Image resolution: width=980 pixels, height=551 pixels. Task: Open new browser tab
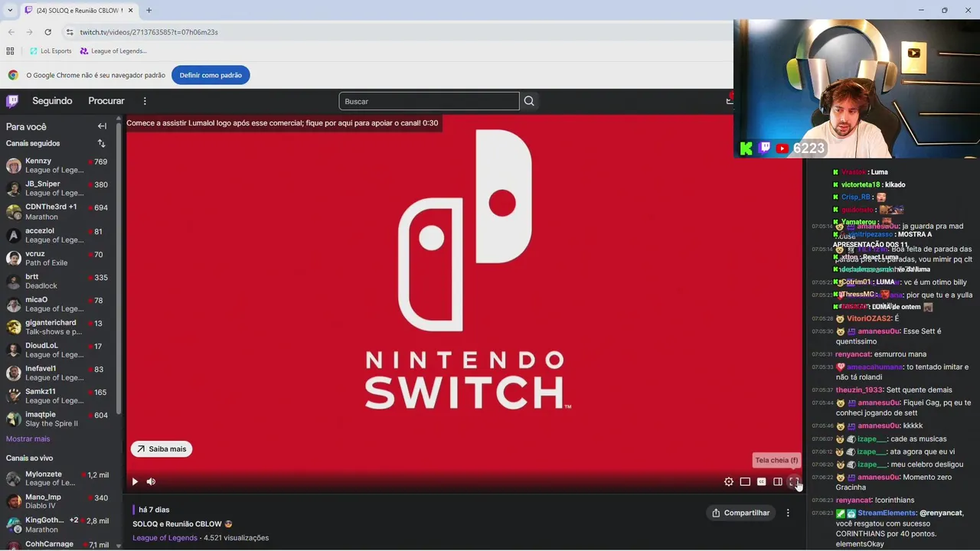(149, 10)
